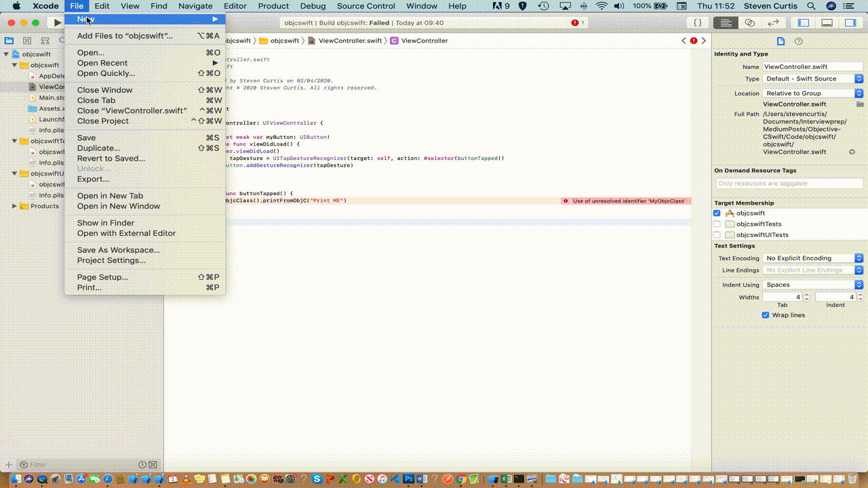Uncheck the objcswift target membership
This screenshot has width=868, height=488.
(x=717, y=213)
